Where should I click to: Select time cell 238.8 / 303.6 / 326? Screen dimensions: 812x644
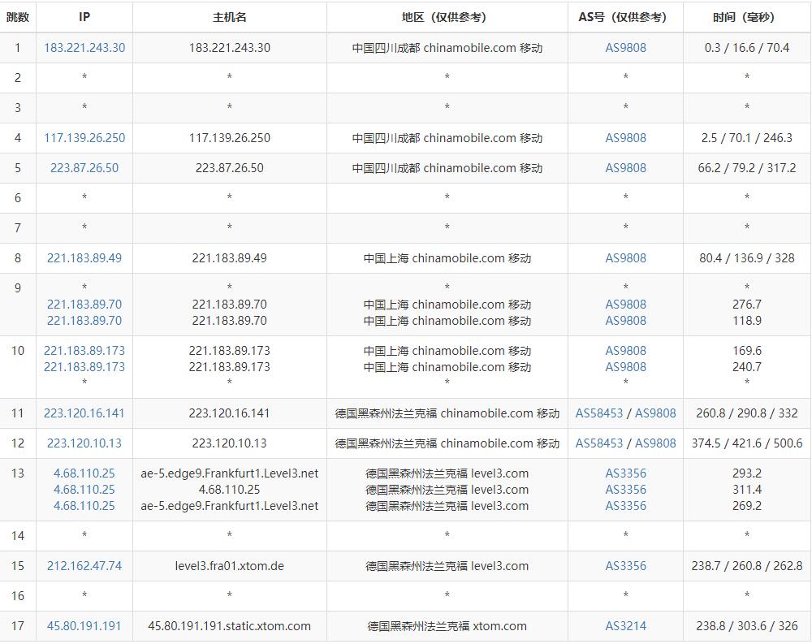[x=747, y=626]
